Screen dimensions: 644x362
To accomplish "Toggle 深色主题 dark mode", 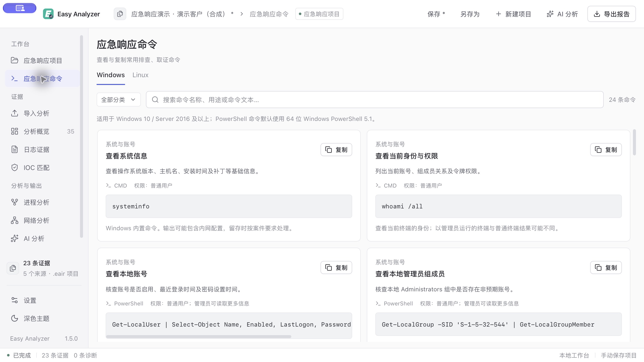I will click(43, 319).
